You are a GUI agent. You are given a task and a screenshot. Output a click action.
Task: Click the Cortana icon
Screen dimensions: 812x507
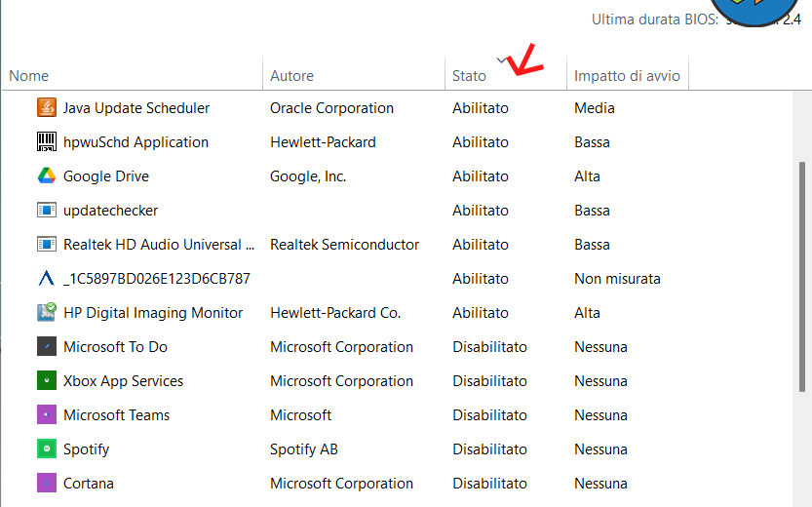click(x=46, y=484)
